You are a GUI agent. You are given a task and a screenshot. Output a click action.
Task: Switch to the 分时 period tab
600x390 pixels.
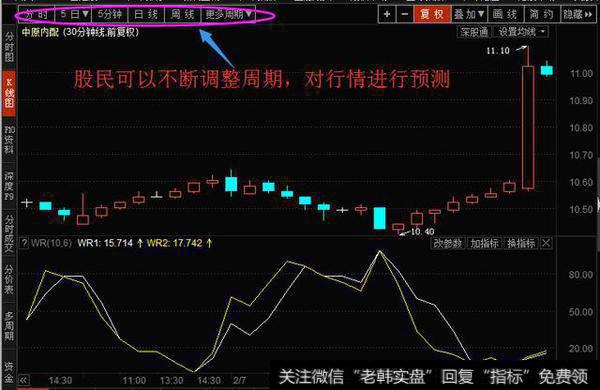pyautogui.click(x=37, y=15)
